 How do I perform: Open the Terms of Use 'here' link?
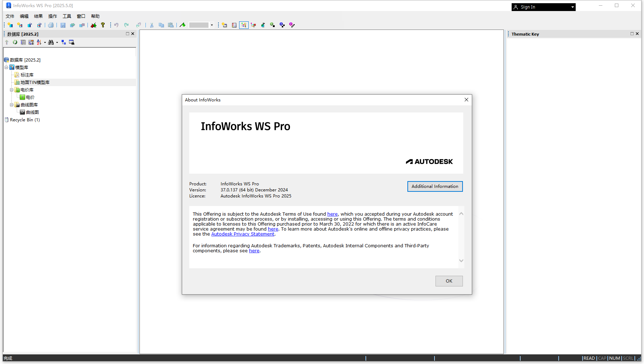pos(332,214)
